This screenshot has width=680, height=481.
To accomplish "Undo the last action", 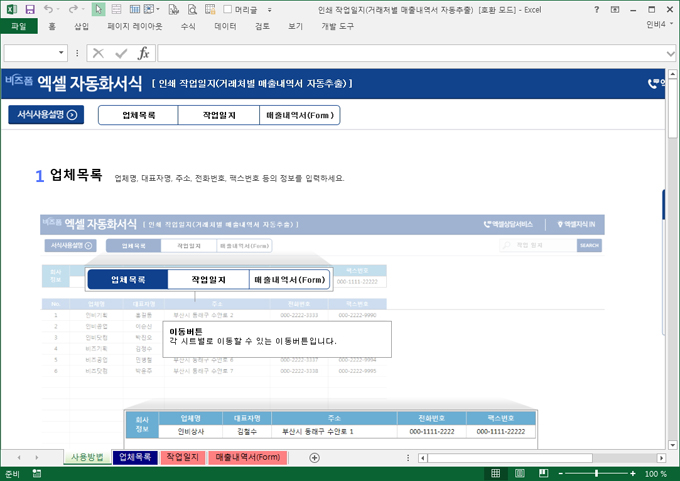I will pyautogui.click(x=48, y=9).
